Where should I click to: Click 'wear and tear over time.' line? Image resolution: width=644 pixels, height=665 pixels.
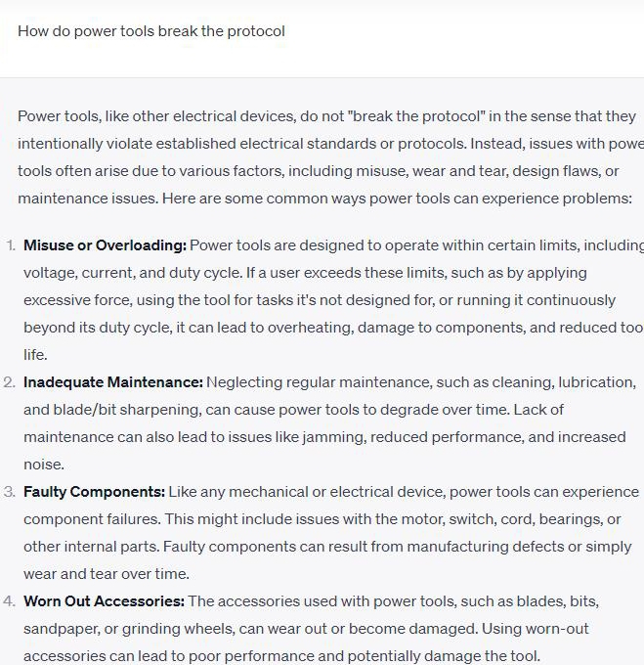pos(107,574)
